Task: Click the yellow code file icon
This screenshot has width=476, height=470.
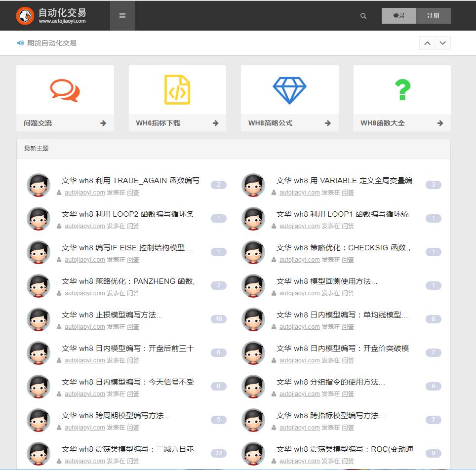Action: pyautogui.click(x=177, y=89)
